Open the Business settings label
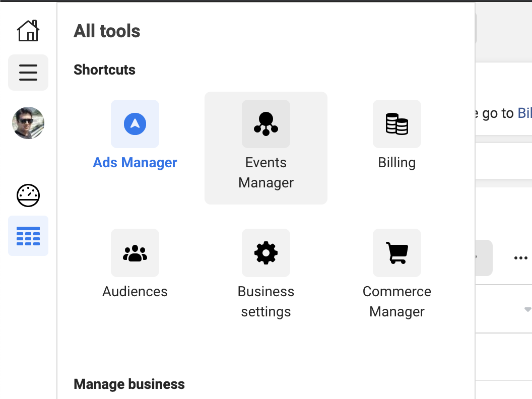The width and height of the screenshot is (532, 399). [x=266, y=301]
